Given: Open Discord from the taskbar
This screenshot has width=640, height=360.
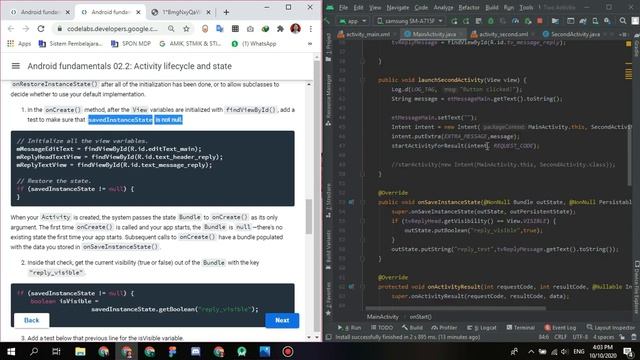Looking at the screenshot, I should click(x=196, y=351).
